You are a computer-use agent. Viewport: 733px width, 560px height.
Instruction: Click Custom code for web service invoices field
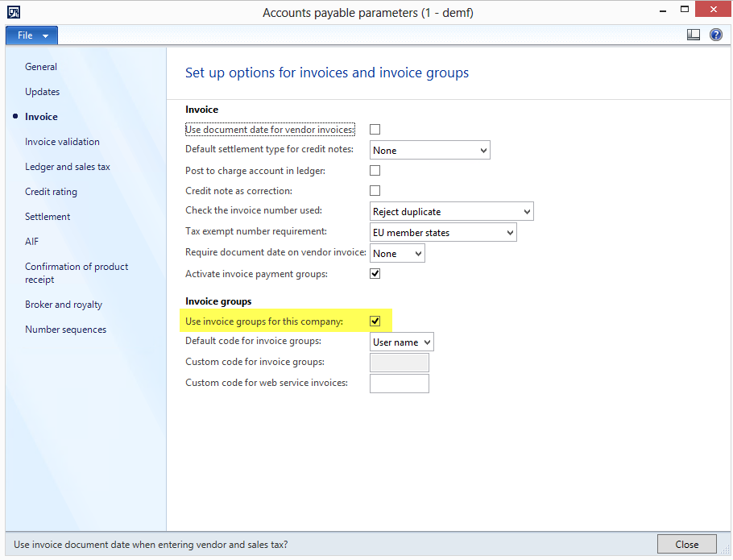[399, 384]
